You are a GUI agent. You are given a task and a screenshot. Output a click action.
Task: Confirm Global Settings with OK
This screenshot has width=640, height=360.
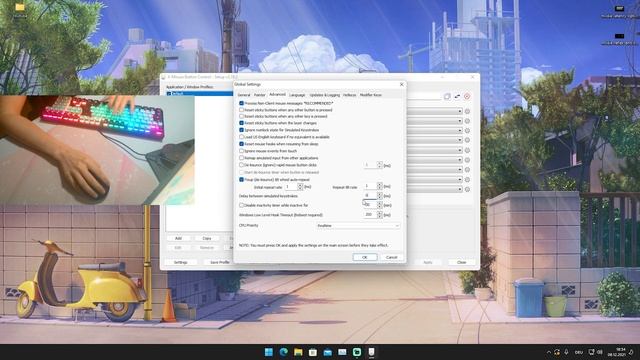(364, 257)
